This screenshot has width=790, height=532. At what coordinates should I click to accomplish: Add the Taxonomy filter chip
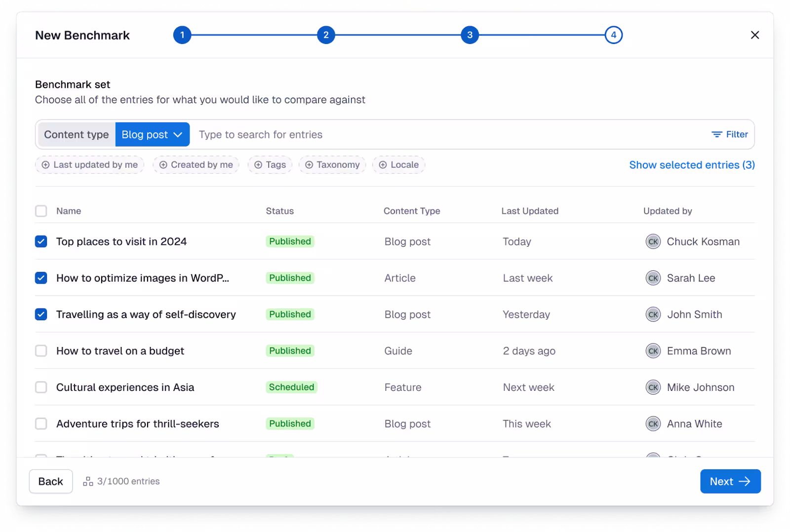coord(332,165)
